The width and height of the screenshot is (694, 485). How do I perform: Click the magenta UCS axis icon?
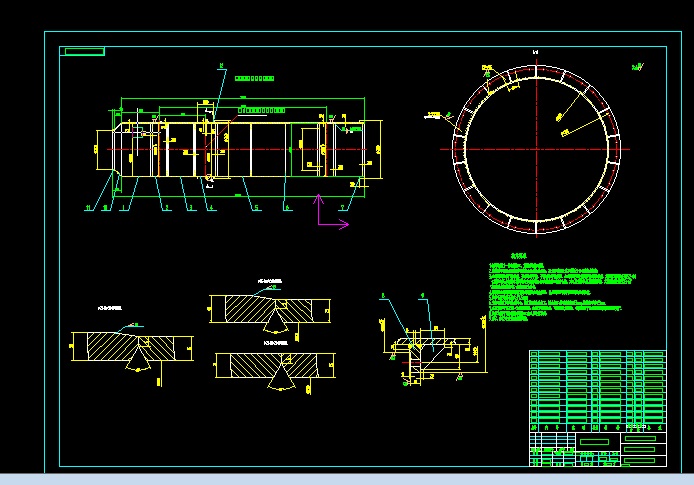coord(332,212)
